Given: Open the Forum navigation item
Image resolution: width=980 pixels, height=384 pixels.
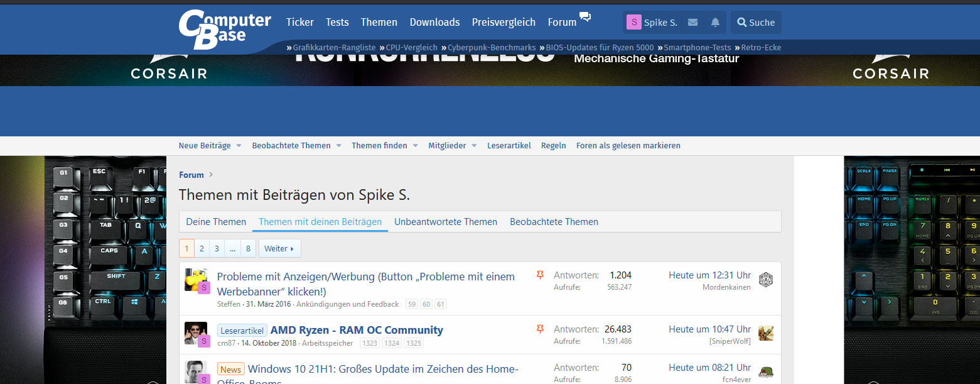Looking at the screenshot, I should click(562, 23).
